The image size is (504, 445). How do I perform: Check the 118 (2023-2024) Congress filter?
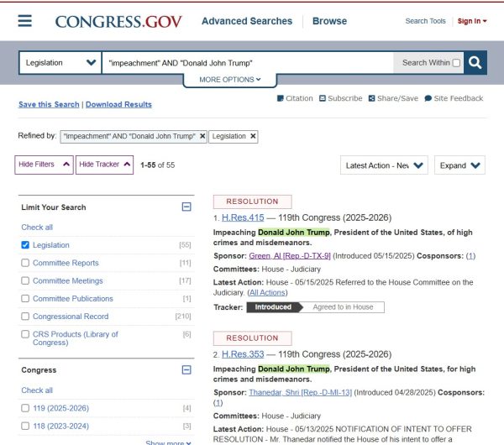pos(25,426)
